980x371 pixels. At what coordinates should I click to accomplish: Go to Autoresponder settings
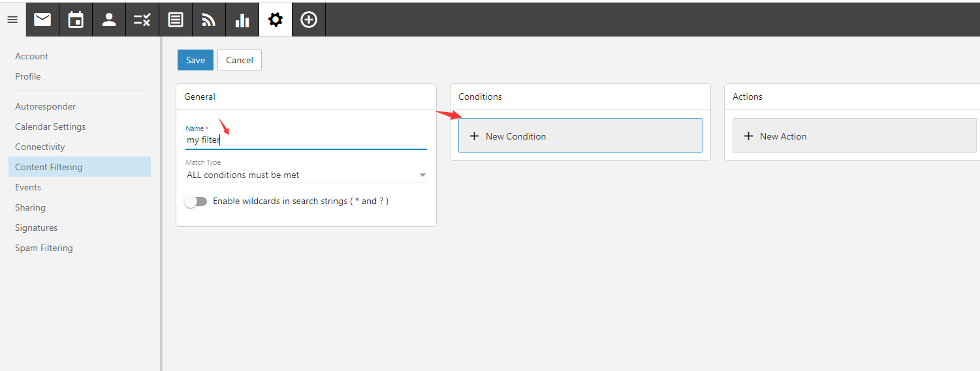pos(46,106)
